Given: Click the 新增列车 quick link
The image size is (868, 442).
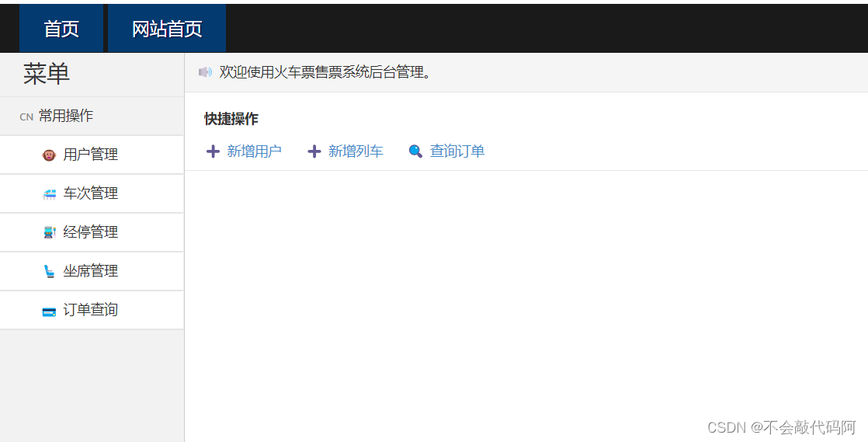Looking at the screenshot, I should point(356,151).
